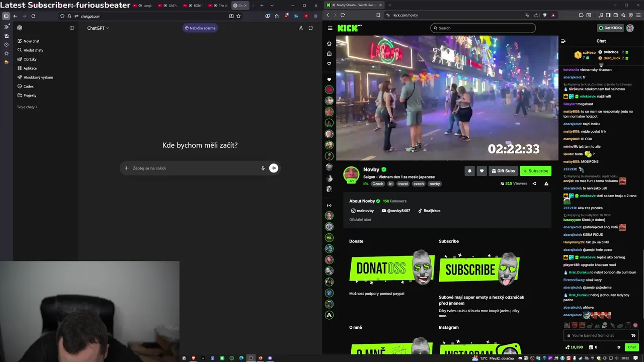644x362 pixels.
Task: Switch to the Old Fr browser tab
Action: (169, 6)
